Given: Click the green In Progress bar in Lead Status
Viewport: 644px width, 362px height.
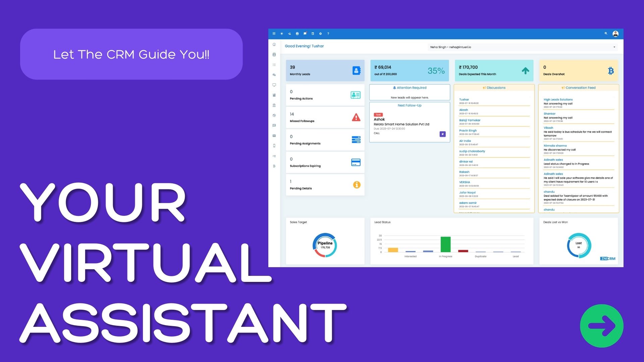Looking at the screenshot, I should (x=445, y=244).
